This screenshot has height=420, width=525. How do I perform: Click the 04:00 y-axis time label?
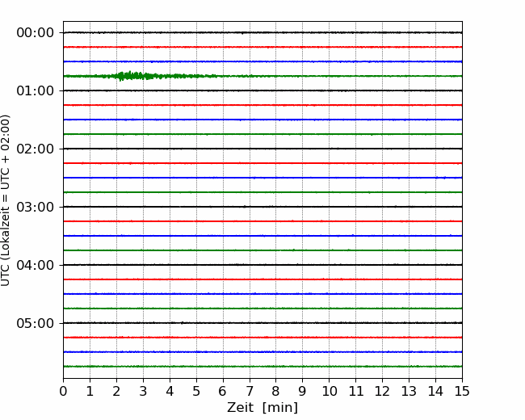(x=36, y=265)
